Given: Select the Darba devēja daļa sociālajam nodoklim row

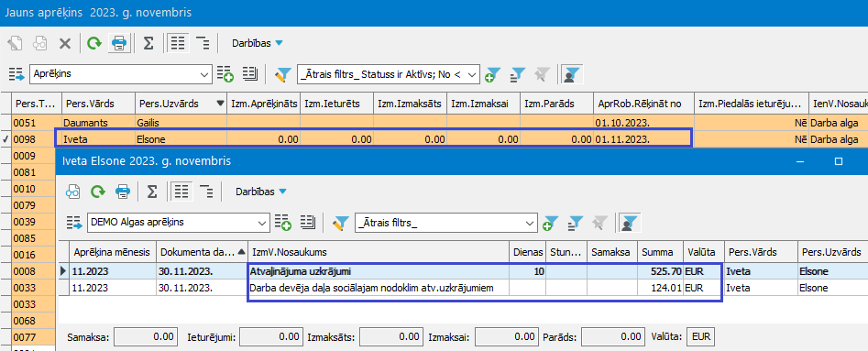Looking at the screenshot, I should (x=463, y=288).
